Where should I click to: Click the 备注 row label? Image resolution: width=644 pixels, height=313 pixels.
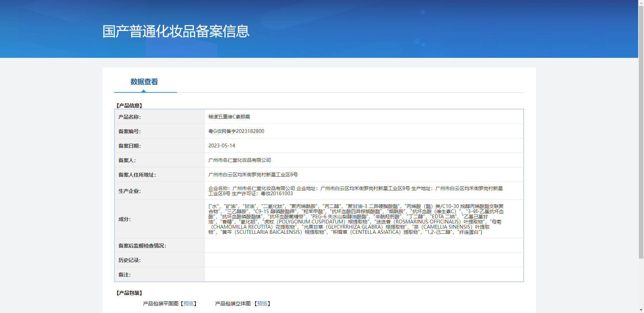(125, 275)
